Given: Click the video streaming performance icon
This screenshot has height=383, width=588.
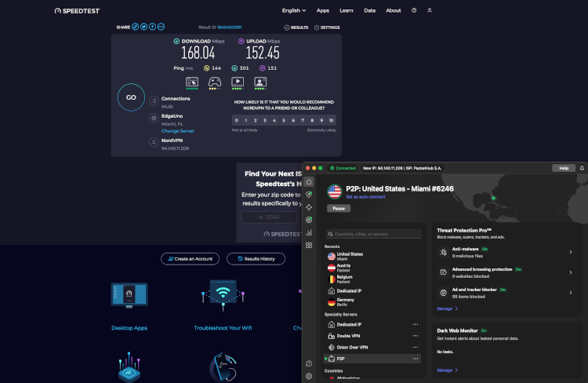Looking at the screenshot, I should point(238,82).
